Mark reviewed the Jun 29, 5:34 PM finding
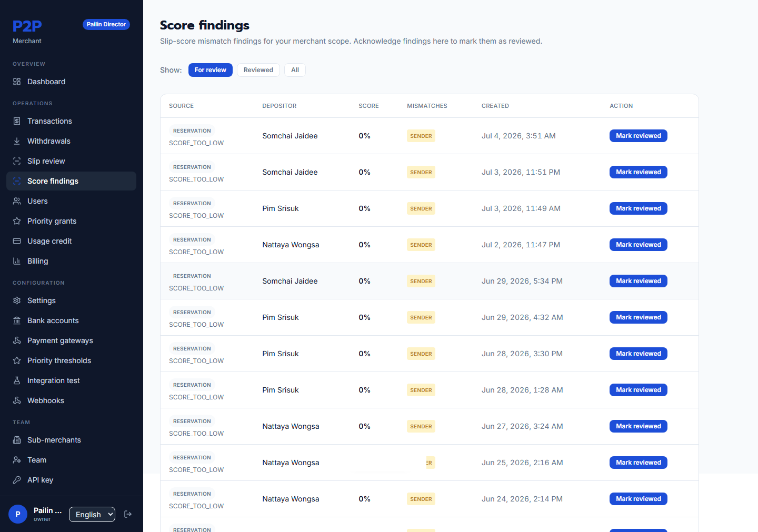 click(639, 281)
